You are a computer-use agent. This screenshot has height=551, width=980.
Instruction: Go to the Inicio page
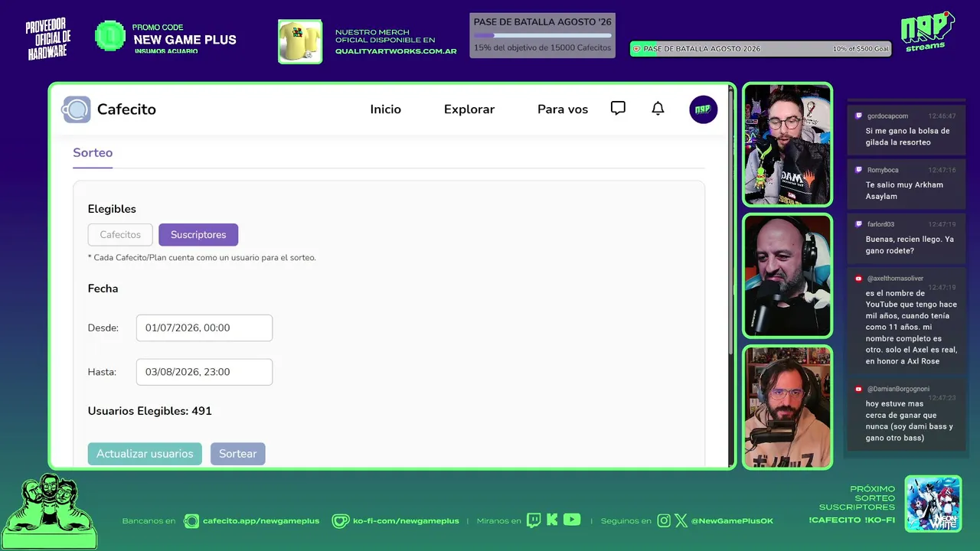pyautogui.click(x=385, y=109)
